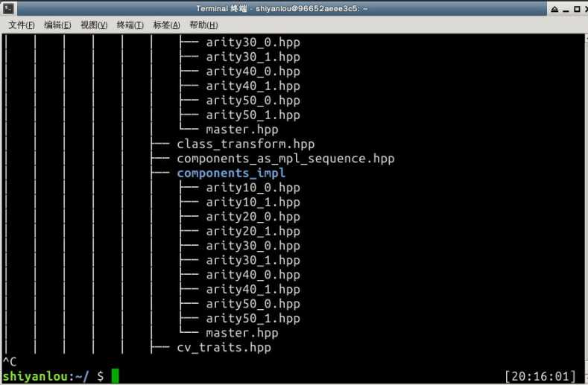Select arity20_1.hpp under components_impl

[253, 232]
